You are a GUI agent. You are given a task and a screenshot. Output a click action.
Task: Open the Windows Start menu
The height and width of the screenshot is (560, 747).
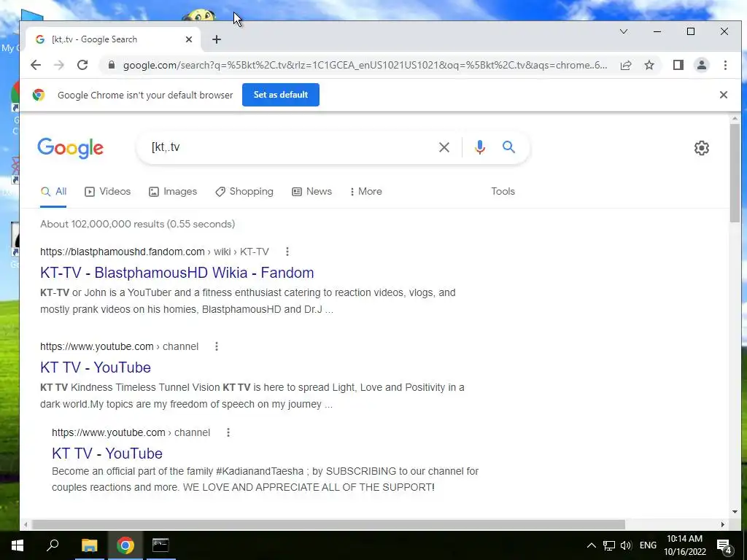(18, 545)
